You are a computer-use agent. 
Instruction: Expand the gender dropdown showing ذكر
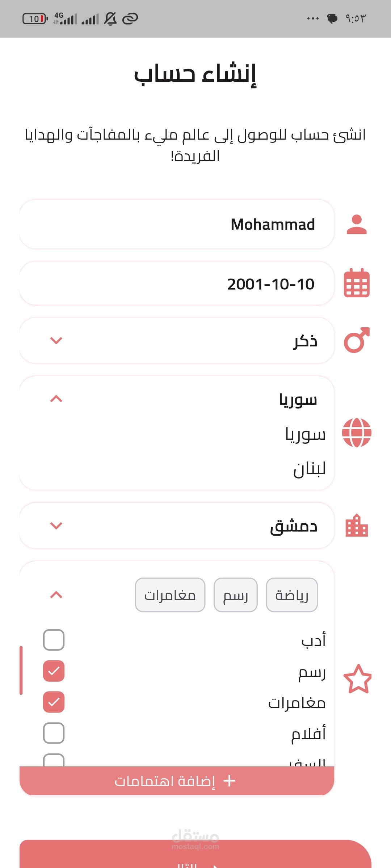pos(56,340)
